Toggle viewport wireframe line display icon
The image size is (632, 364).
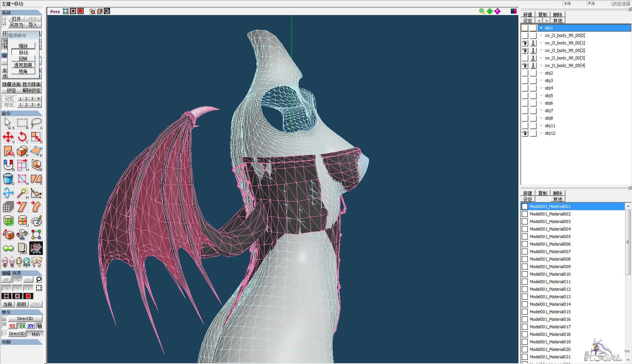73,11
